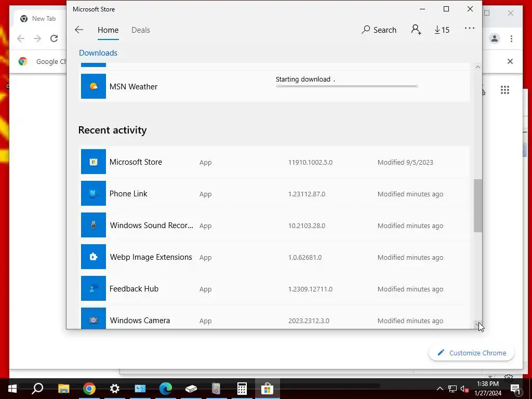Click the MSN Weather app icon
This screenshot has height=399, width=532.
(94, 86)
